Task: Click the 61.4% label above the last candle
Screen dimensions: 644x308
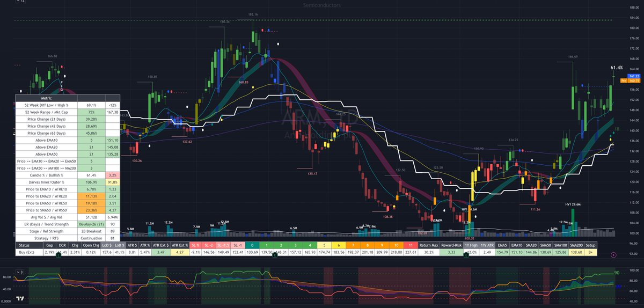Action: click(617, 68)
